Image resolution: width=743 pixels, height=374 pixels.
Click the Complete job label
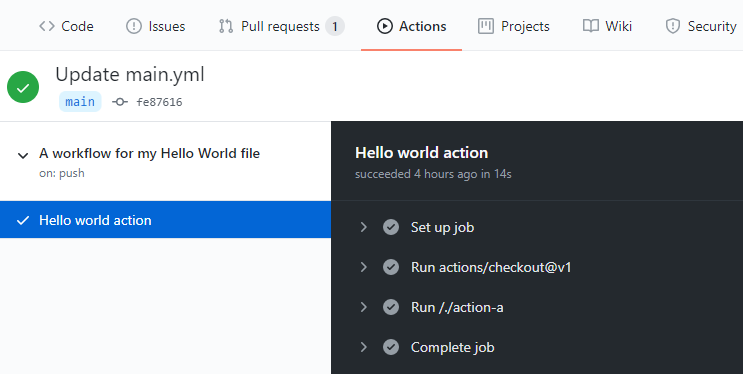[x=453, y=347]
